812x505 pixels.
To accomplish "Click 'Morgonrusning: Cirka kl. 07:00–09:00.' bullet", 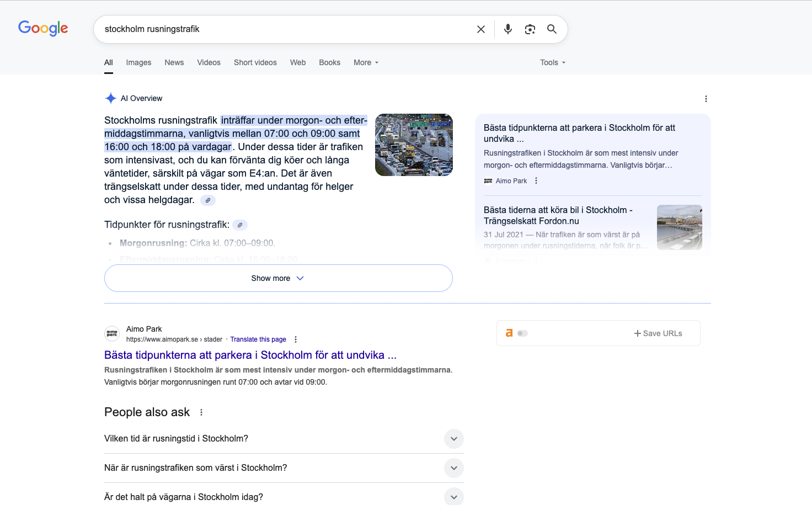I will point(197,243).
